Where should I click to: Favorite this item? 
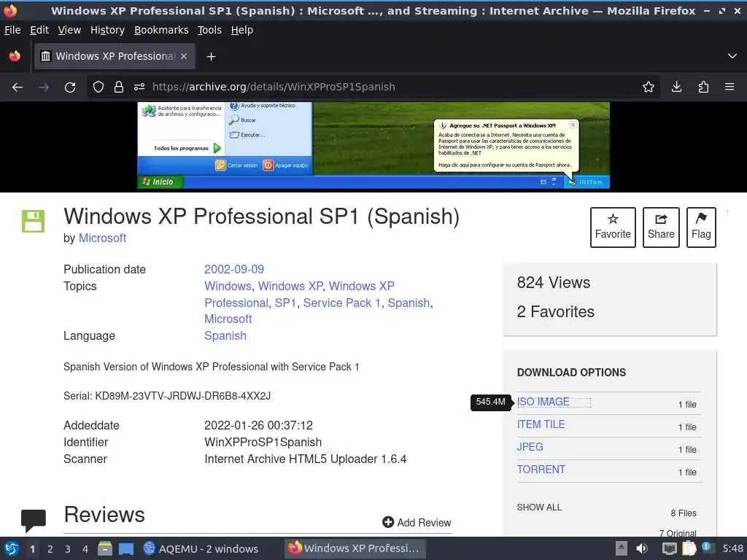[x=613, y=227]
